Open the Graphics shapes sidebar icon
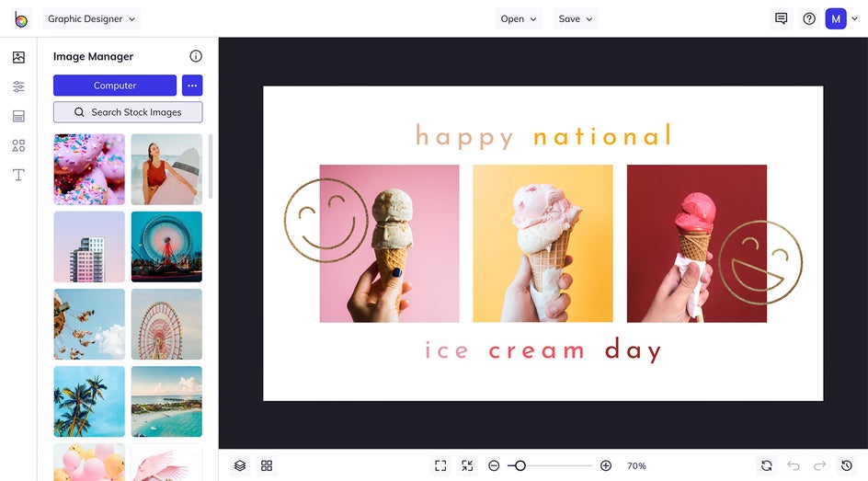868x481 pixels. (x=18, y=145)
